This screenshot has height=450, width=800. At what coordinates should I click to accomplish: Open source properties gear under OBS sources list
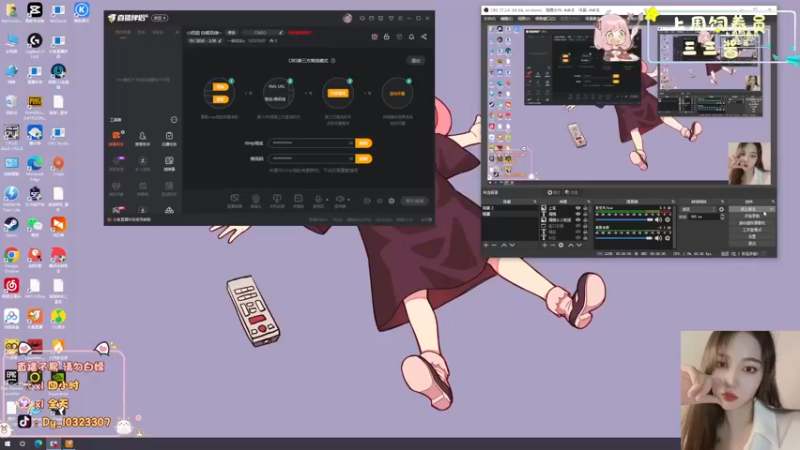click(561, 245)
